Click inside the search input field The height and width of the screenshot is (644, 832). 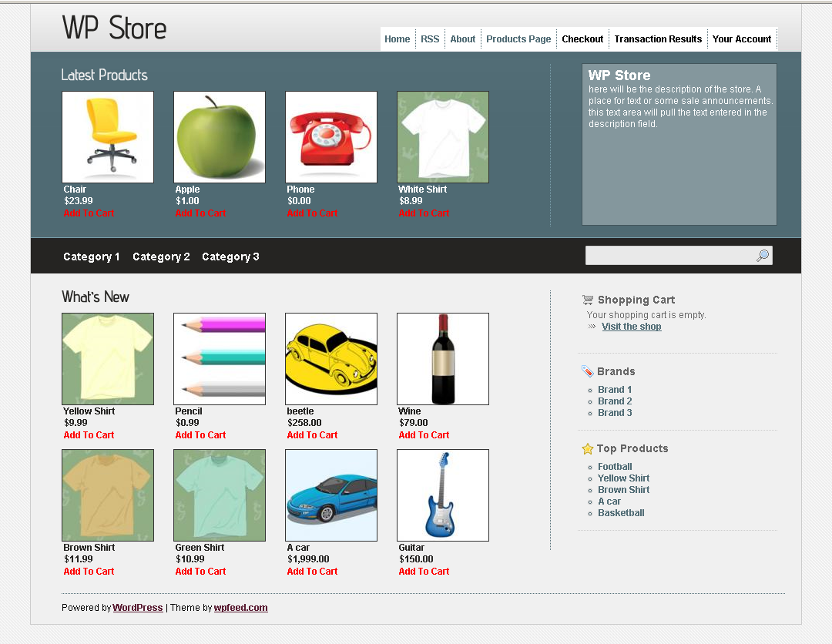click(670, 255)
